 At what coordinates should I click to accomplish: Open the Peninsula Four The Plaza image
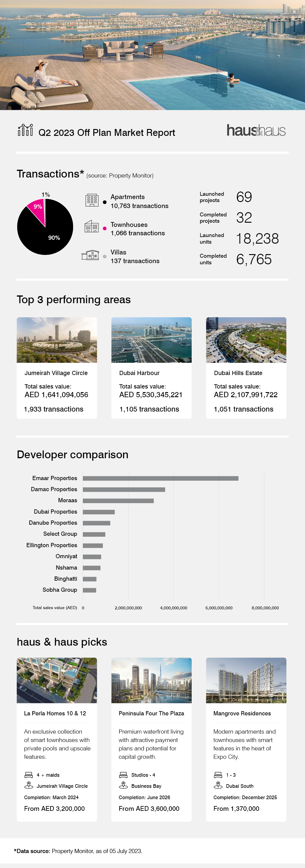coord(152,680)
